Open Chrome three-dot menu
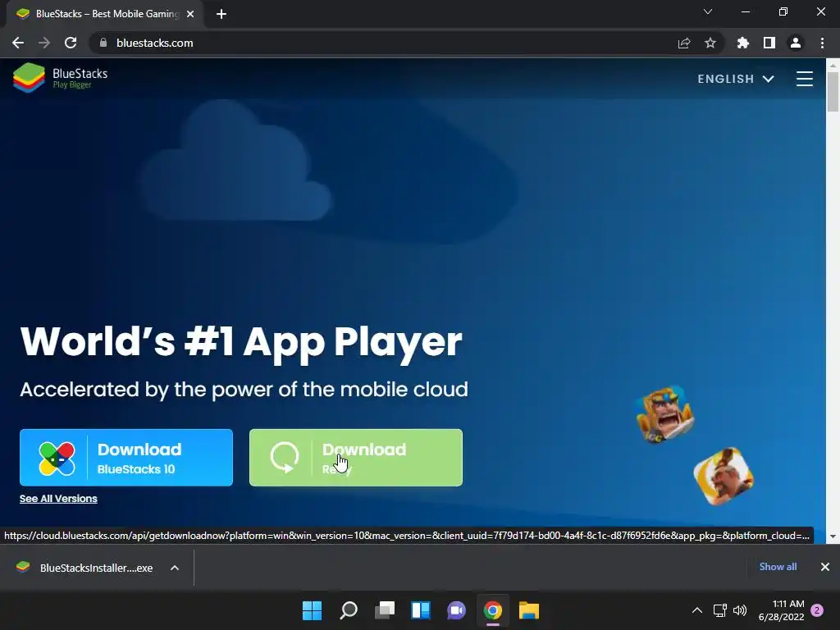840x630 pixels. [822, 43]
